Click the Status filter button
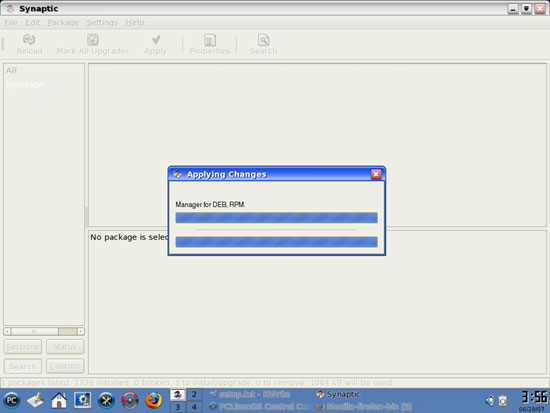This screenshot has height=413, width=550. 65,347
